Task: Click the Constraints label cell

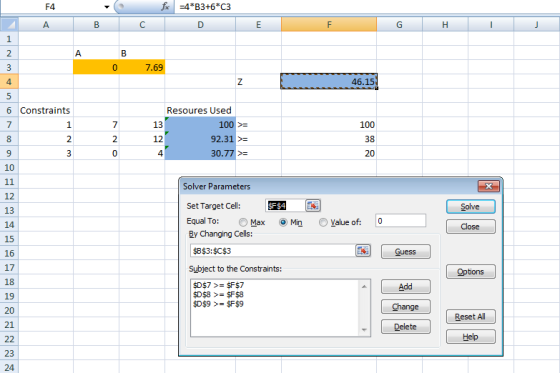Action: coord(46,110)
